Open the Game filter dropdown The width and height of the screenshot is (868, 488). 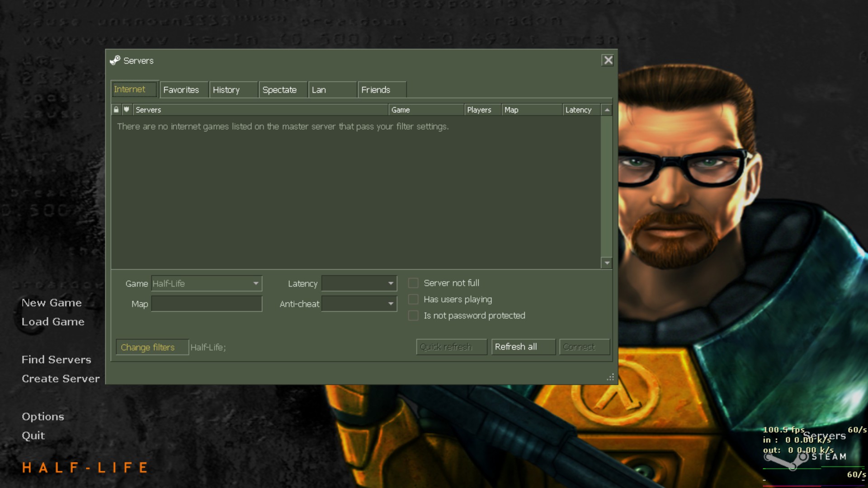[207, 284]
